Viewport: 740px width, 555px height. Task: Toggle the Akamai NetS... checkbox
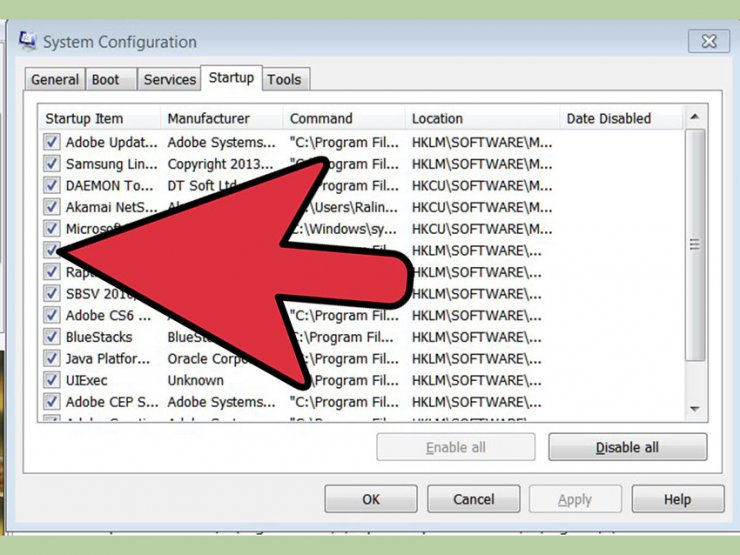coord(51,207)
